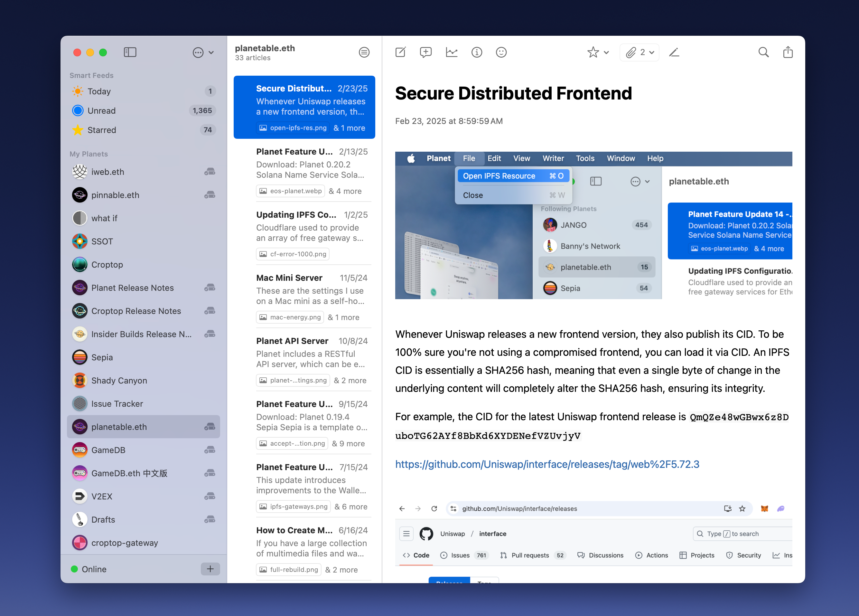Toggle the sidebar visibility button
Image resolution: width=859 pixels, height=616 pixels.
pos(130,52)
